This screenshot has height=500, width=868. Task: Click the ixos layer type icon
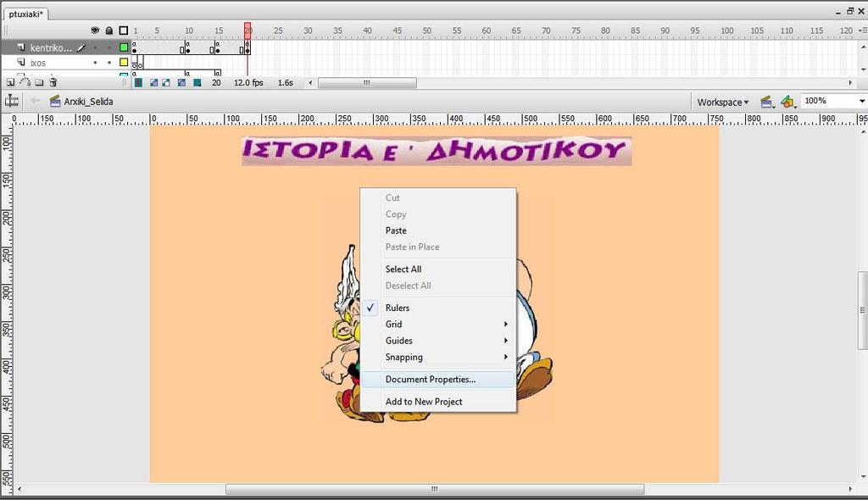click(x=21, y=62)
